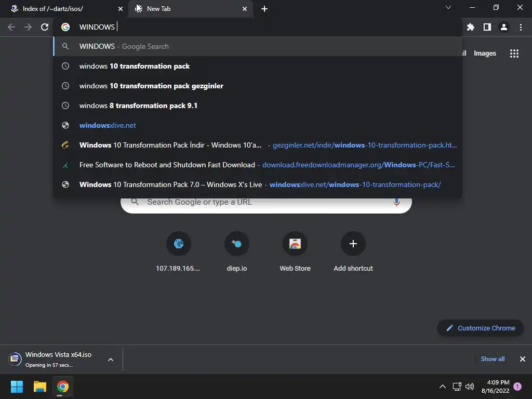Close the Index of /~dartz/isos/ tab
The height and width of the screenshot is (399, 532).
pos(121,9)
